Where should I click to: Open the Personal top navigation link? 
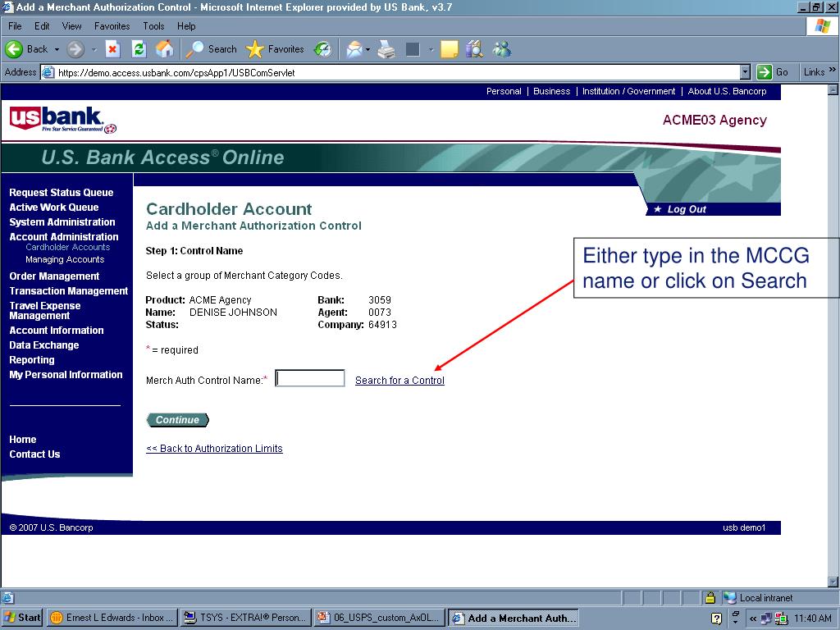tap(504, 91)
